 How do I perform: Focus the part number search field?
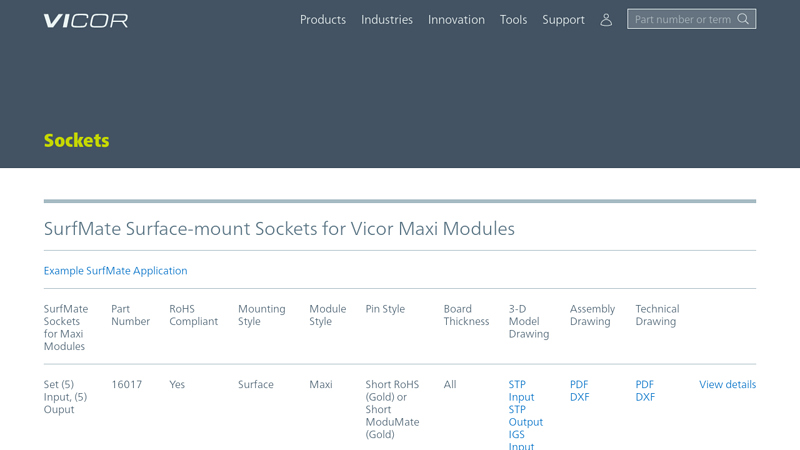pyautogui.click(x=682, y=19)
